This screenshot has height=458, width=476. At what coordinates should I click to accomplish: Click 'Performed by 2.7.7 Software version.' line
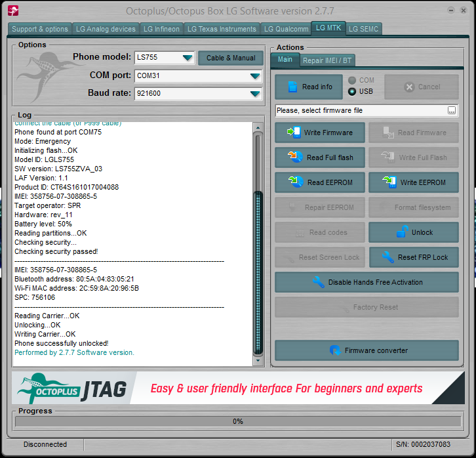click(x=74, y=352)
